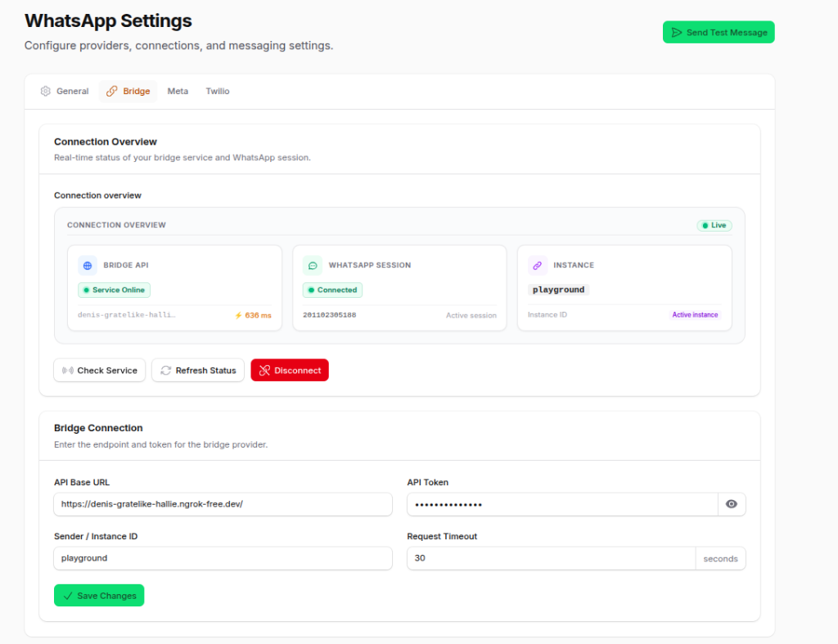Click the seconds unit label
Image resolution: width=838 pixels, height=644 pixels.
tap(720, 559)
